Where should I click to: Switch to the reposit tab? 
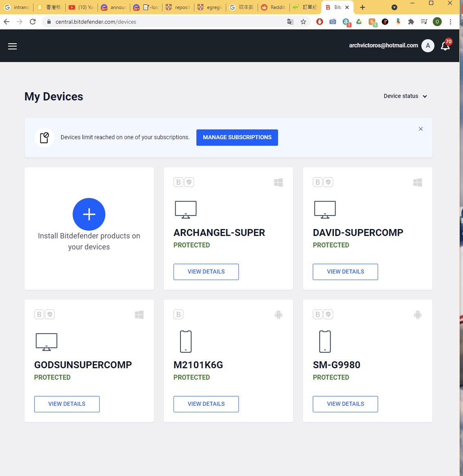pos(178,7)
